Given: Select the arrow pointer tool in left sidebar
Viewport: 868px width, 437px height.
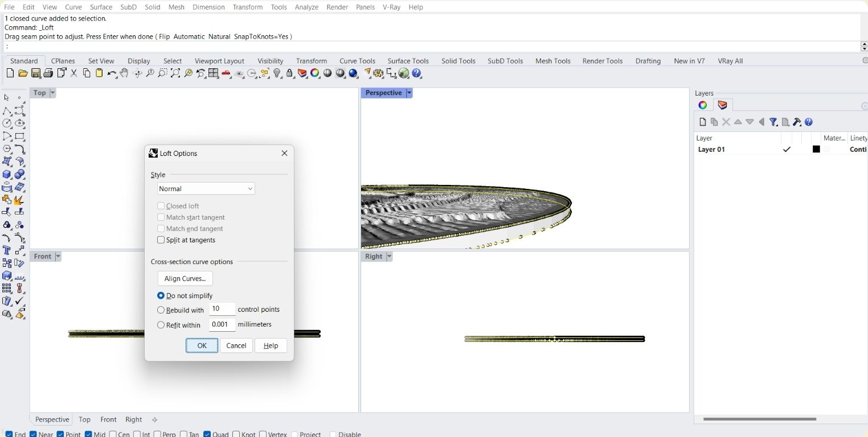Looking at the screenshot, I should 7,98.
